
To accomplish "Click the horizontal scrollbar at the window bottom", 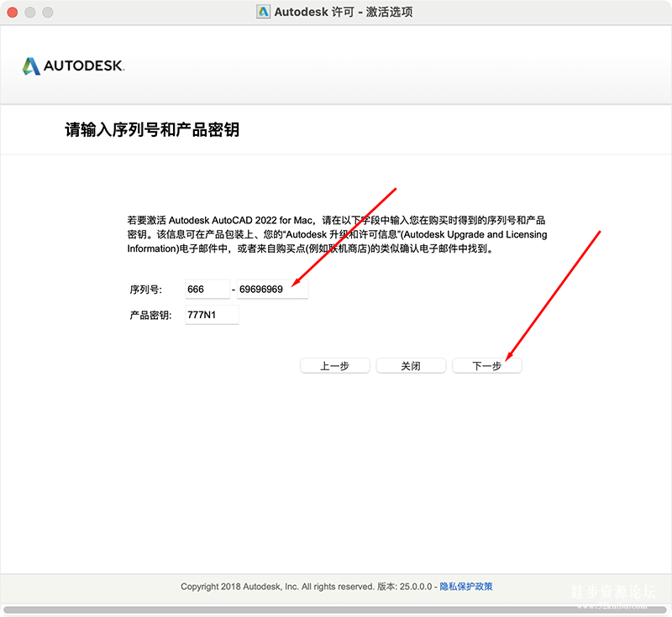I will point(334,609).
